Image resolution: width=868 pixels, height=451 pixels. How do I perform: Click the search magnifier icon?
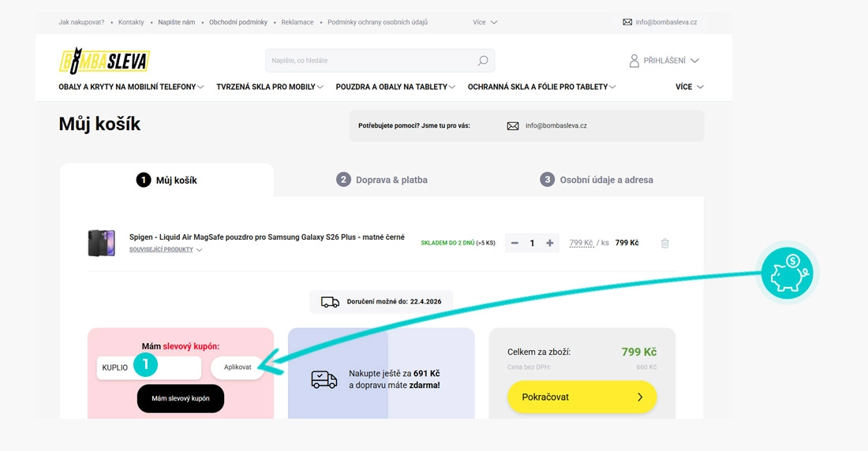483,61
